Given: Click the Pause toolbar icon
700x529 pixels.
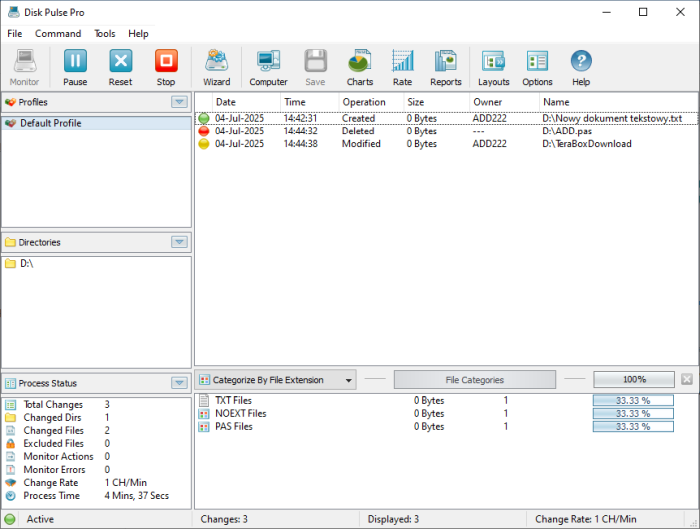Looking at the screenshot, I should [75, 61].
